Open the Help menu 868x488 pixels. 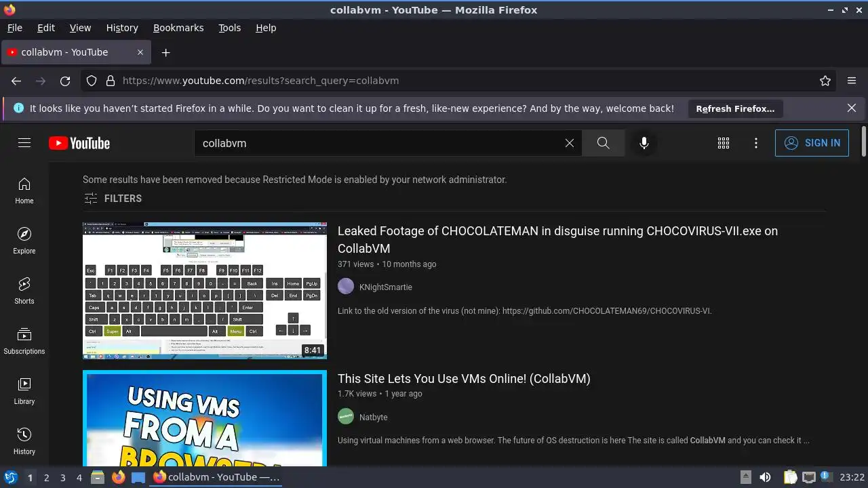click(266, 28)
